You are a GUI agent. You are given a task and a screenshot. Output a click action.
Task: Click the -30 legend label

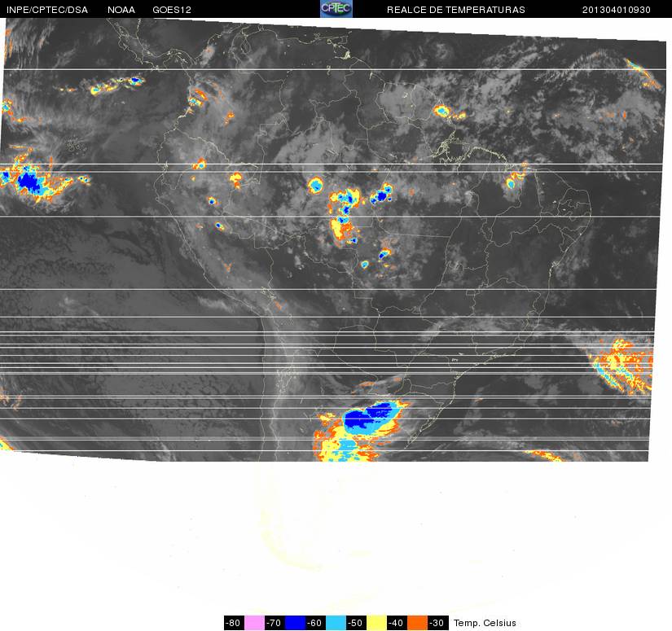438,623
